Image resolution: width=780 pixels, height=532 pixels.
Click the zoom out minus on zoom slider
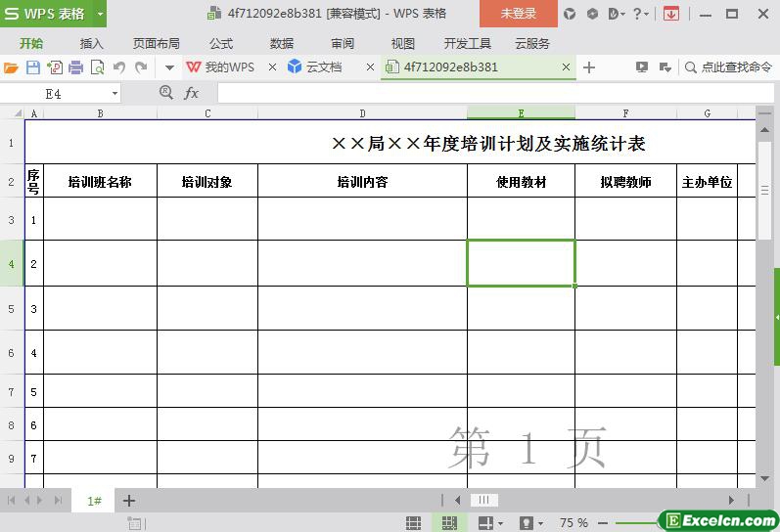pyautogui.click(x=603, y=523)
